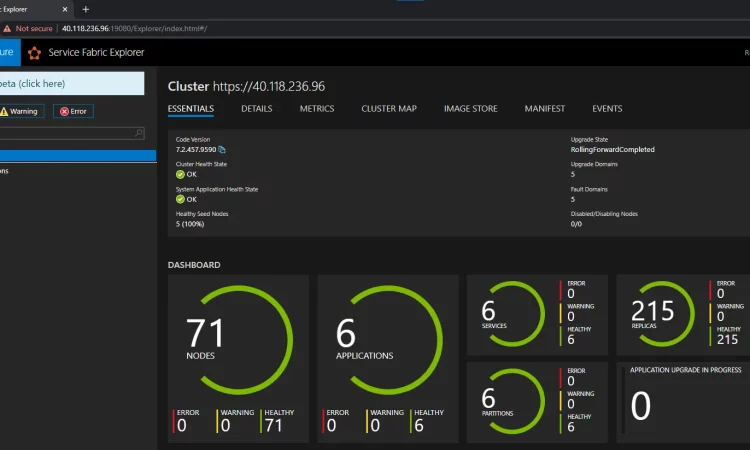This screenshot has width=750, height=450.
Task: Click the Disabled/Disabling Nodes 0/0 value
Action: point(576,224)
